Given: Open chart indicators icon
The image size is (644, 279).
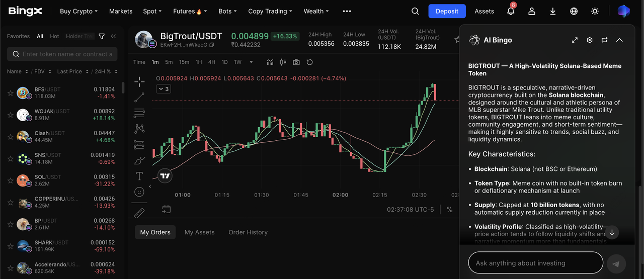Looking at the screenshot, I should click(x=270, y=62).
